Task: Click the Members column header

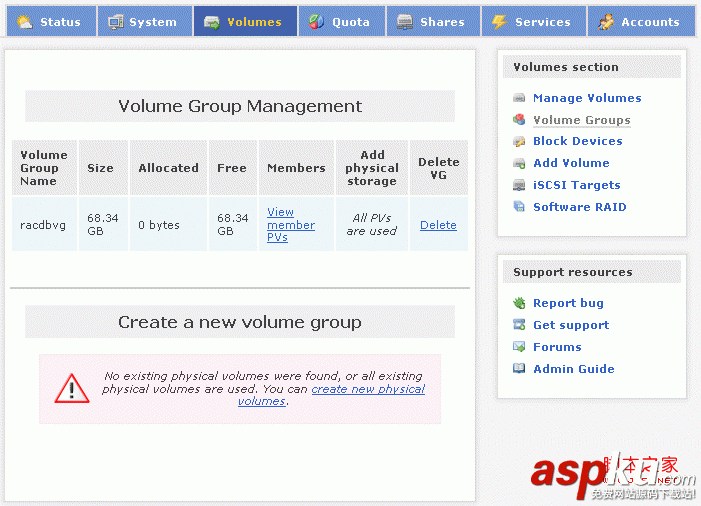Action: tap(296, 168)
